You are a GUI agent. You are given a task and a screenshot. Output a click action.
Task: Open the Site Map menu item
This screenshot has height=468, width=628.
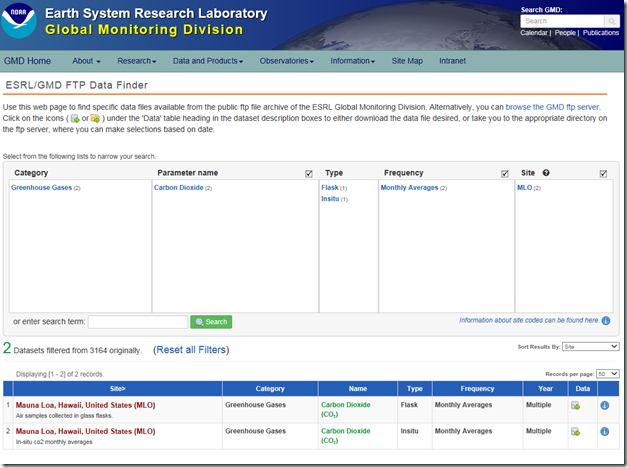pyautogui.click(x=407, y=61)
